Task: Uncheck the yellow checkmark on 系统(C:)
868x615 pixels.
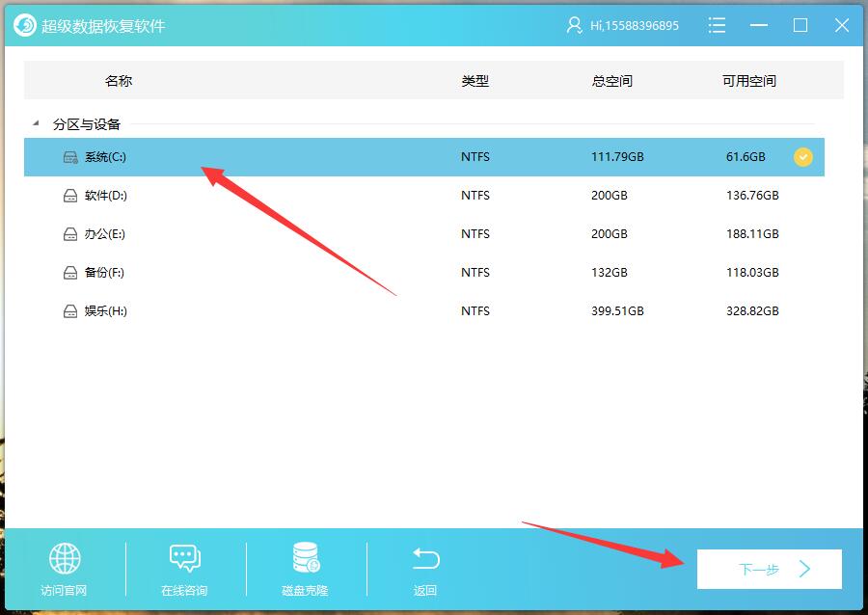Action: 802,157
